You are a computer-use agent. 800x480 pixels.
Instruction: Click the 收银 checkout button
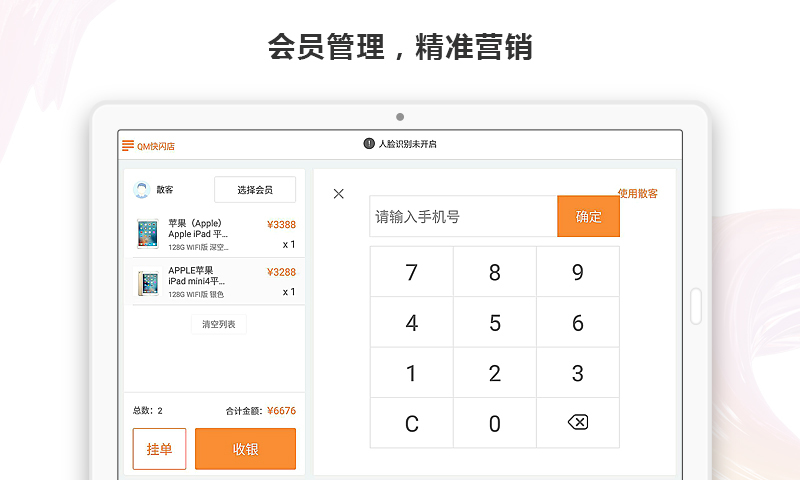tap(245, 449)
